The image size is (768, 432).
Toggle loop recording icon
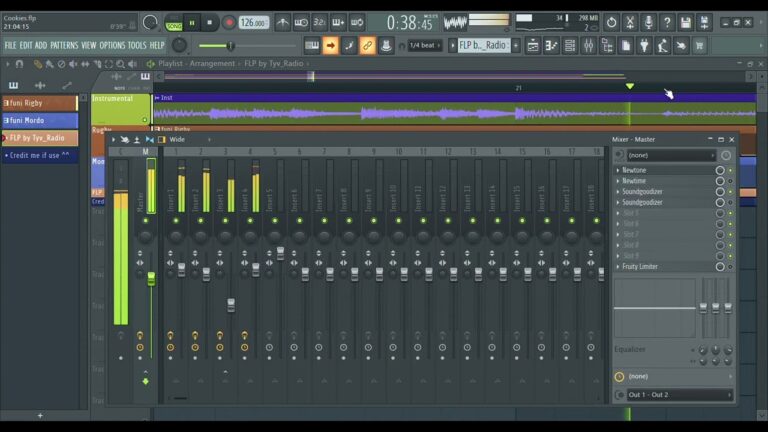click(x=357, y=23)
